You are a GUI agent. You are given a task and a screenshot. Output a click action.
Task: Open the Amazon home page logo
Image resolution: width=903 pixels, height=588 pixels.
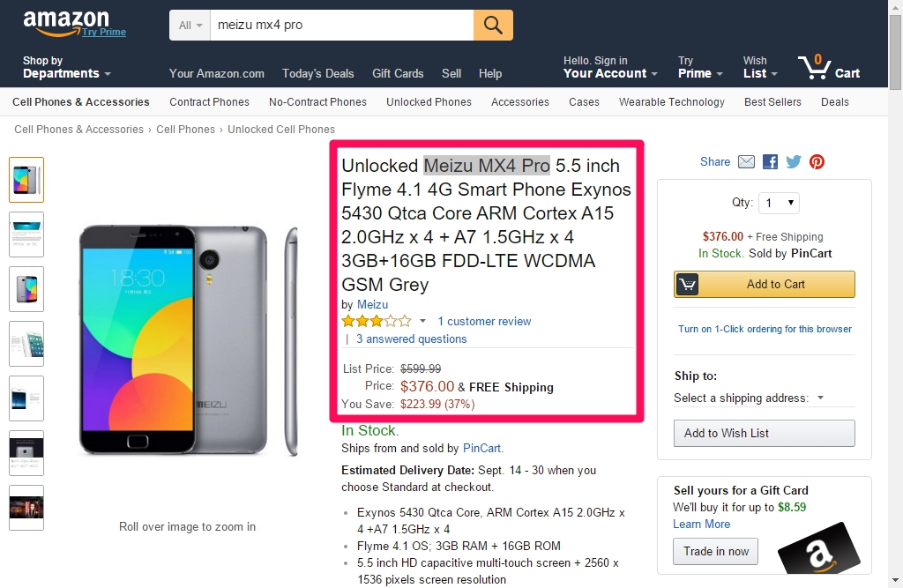pyautogui.click(x=66, y=19)
